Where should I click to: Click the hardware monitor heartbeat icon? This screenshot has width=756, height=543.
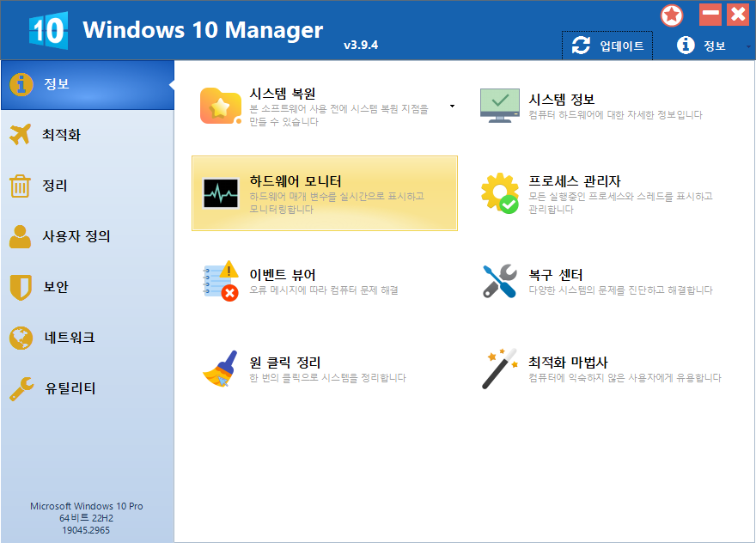221,193
